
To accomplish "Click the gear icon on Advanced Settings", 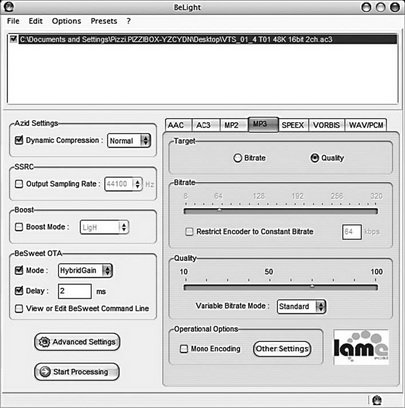I will click(44, 342).
